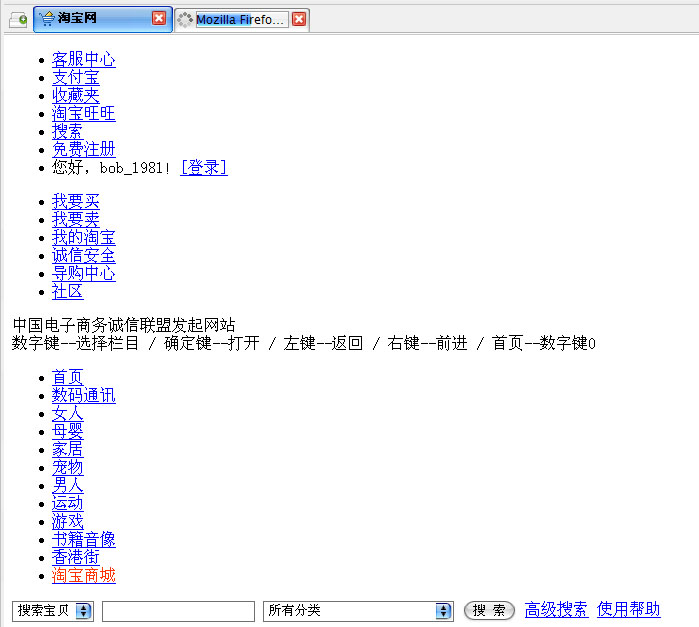Click the 数字键--选择栏目 hint text
Image resolution: width=699 pixels, height=627 pixels.
75,343
